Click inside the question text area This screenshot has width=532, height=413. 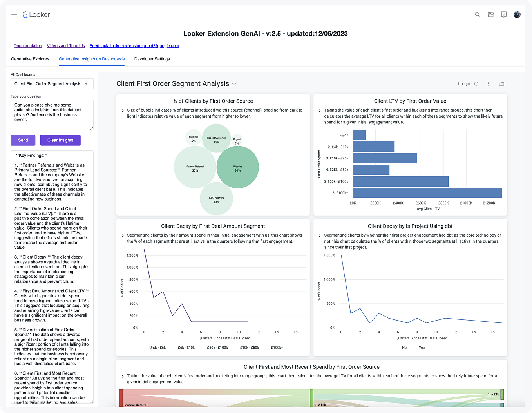52,114
